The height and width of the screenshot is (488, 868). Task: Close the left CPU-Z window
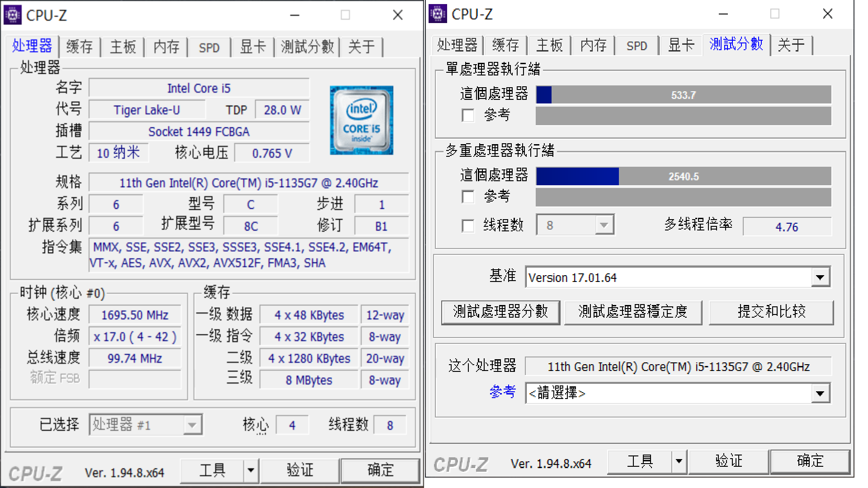coord(397,15)
